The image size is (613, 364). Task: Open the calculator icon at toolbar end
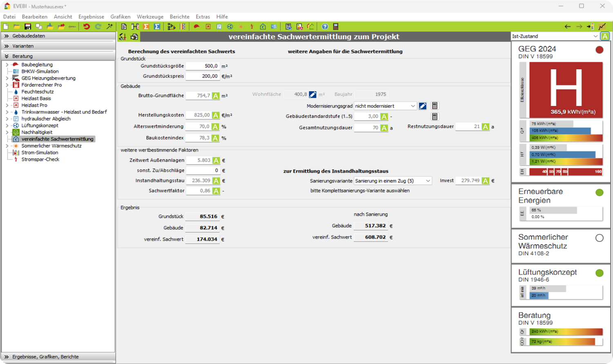[336, 27]
